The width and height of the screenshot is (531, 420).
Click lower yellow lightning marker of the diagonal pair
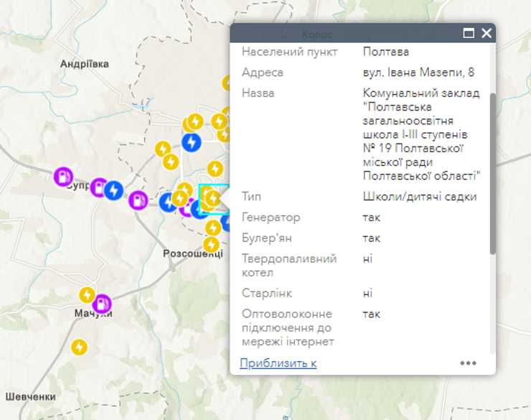click(x=171, y=162)
